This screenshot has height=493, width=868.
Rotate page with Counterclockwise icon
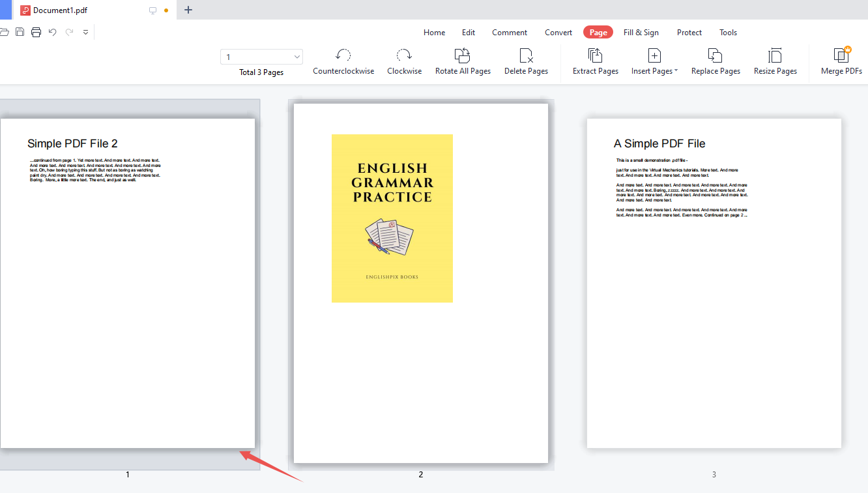pos(343,56)
